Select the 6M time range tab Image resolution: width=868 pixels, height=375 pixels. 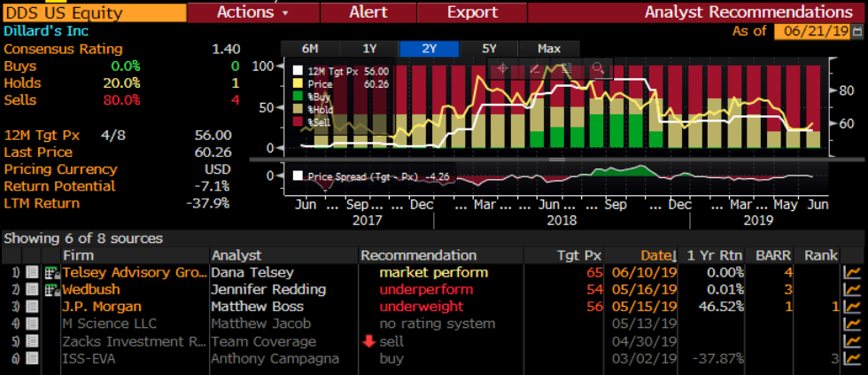pyautogui.click(x=310, y=49)
